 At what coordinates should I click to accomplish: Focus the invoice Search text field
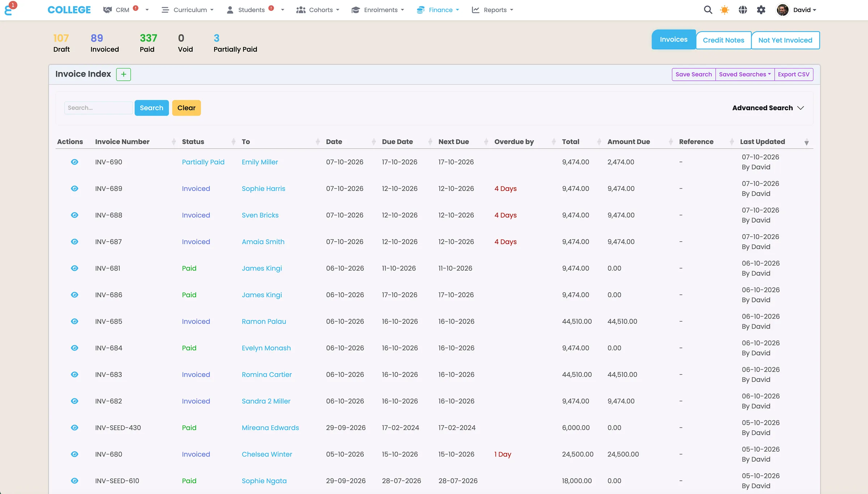click(98, 108)
